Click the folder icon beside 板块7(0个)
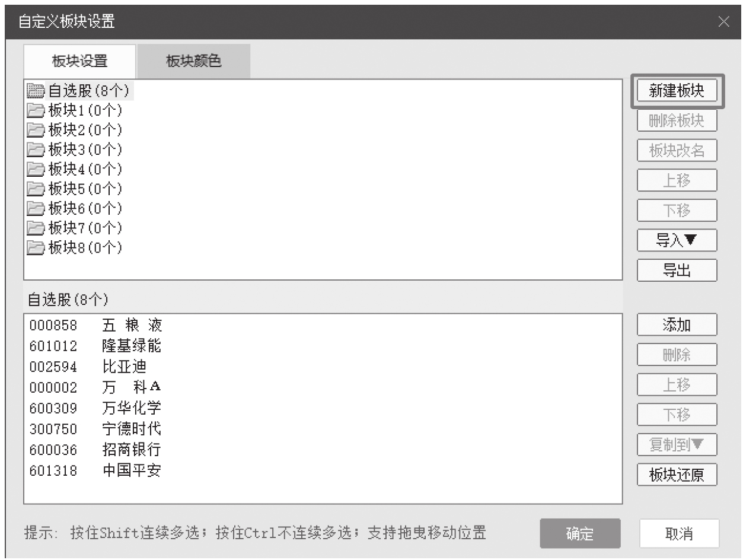The height and width of the screenshot is (560, 743). 36,228
